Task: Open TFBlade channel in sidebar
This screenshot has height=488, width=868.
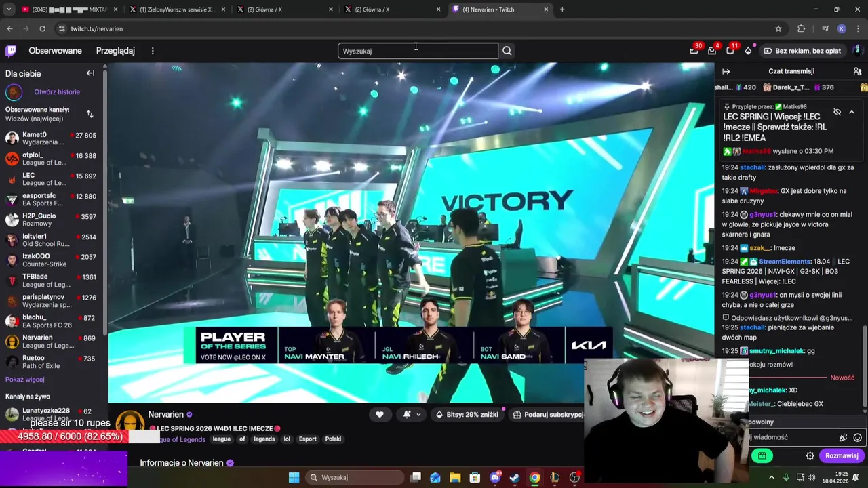Action: 51,281
